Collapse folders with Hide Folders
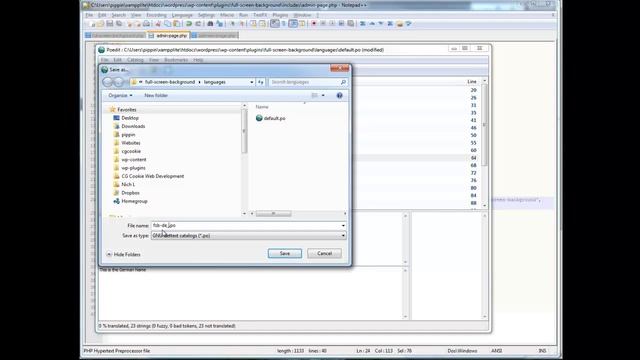The image size is (640, 360). click(123, 254)
